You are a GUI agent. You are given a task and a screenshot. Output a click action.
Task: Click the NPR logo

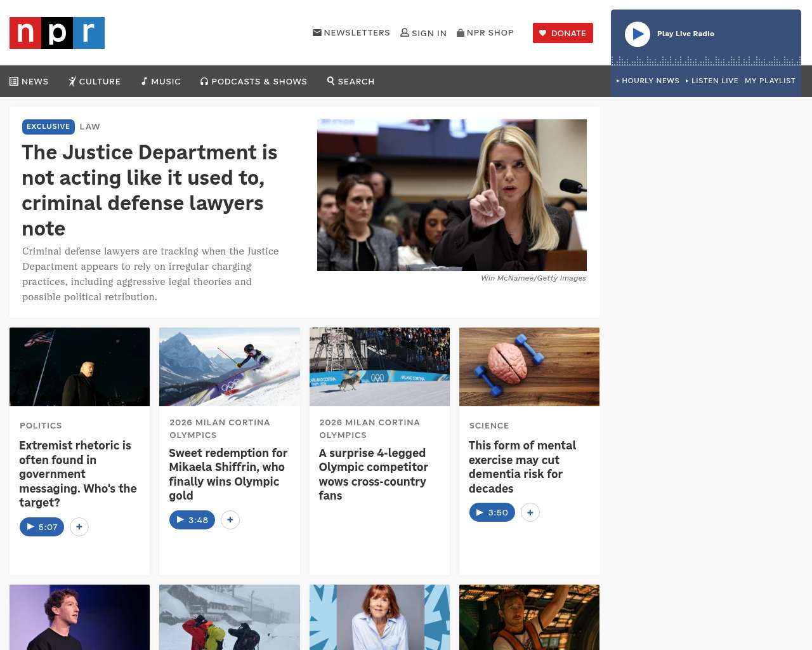click(57, 33)
